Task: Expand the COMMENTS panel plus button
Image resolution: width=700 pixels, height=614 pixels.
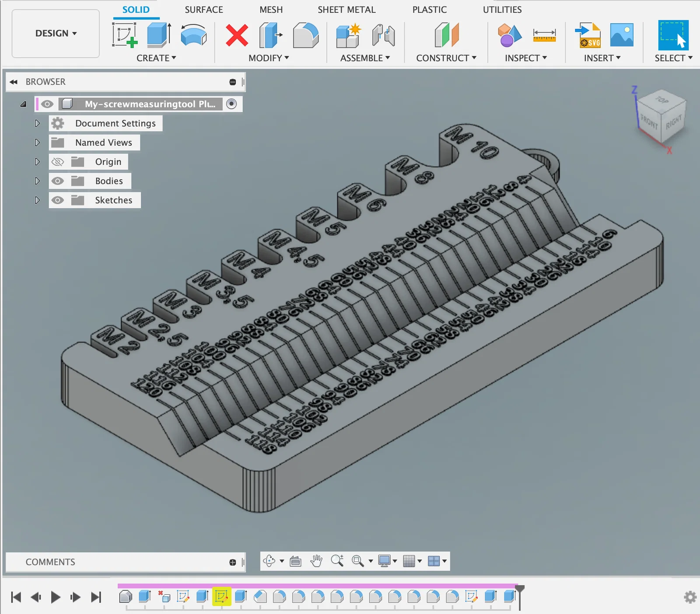Action: 233,562
